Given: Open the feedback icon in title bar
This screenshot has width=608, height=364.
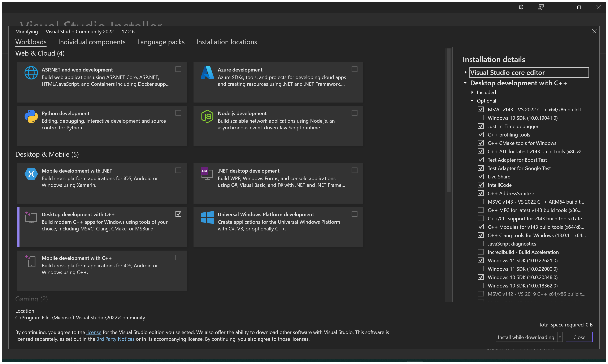Looking at the screenshot, I should pos(540,7).
